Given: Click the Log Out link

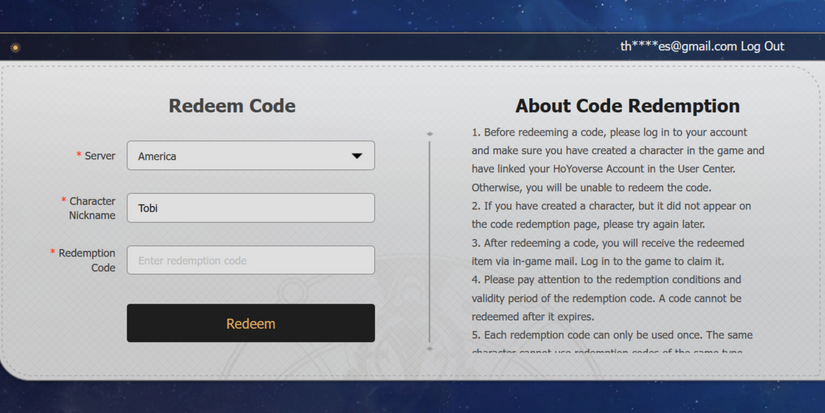Looking at the screenshot, I should [762, 46].
